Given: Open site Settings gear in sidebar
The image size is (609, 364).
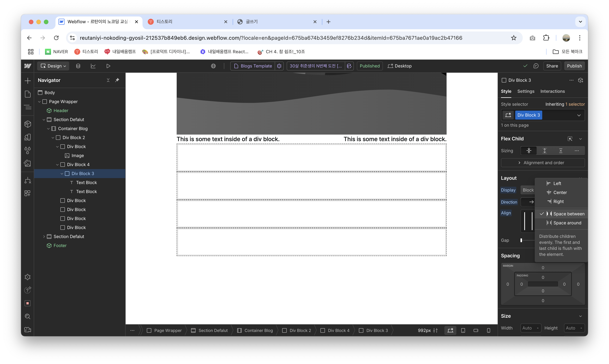Looking at the screenshot, I should point(28,277).
